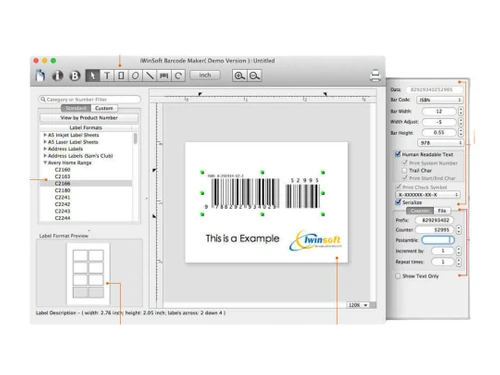Select the Text (T) tool
The height and width of the screenshot is (375, 500).
click(107, 76)
